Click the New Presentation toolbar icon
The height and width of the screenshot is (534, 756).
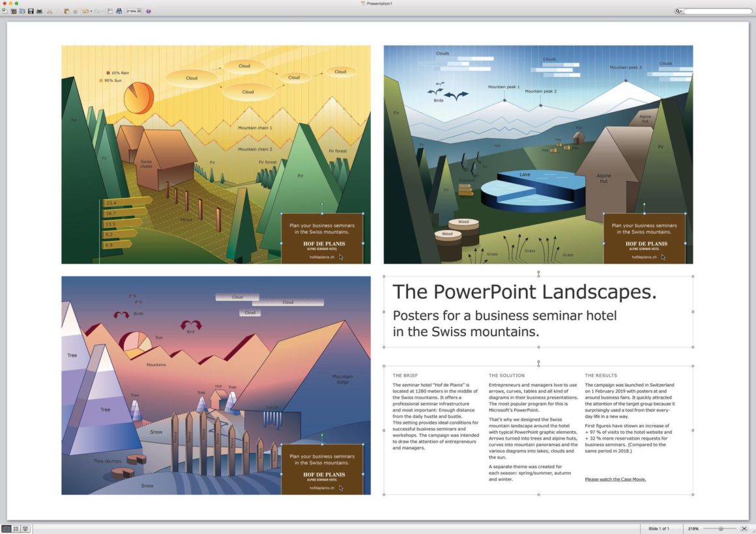(x=5, y=10)
